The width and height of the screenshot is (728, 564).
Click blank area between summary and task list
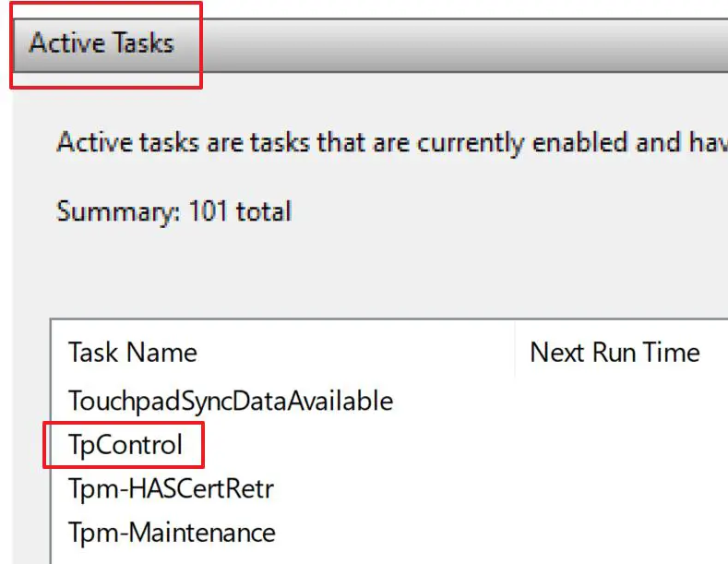[369, 272]
